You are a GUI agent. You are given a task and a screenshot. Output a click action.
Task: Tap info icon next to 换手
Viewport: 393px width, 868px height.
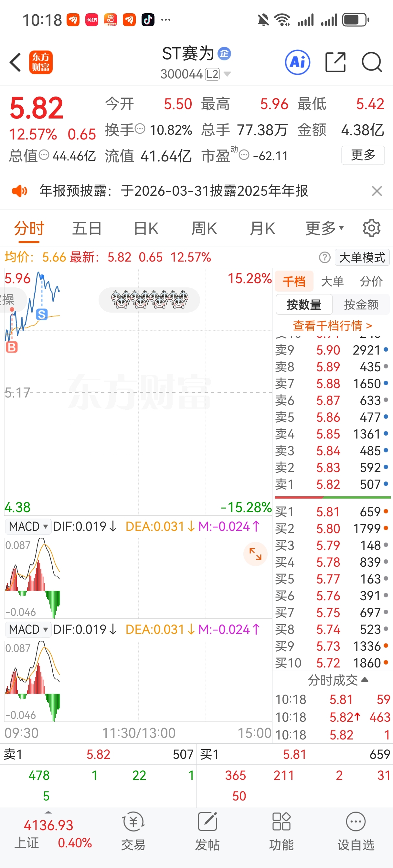[x=140, y=129]
